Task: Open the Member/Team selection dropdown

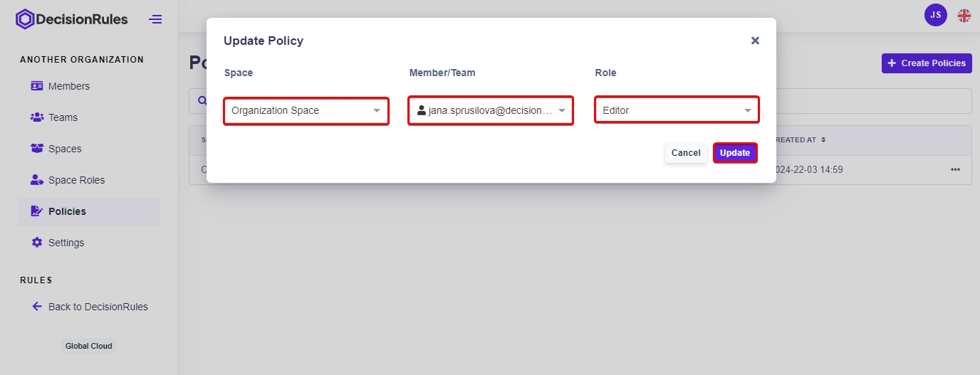Action: [x=491, y=111]
